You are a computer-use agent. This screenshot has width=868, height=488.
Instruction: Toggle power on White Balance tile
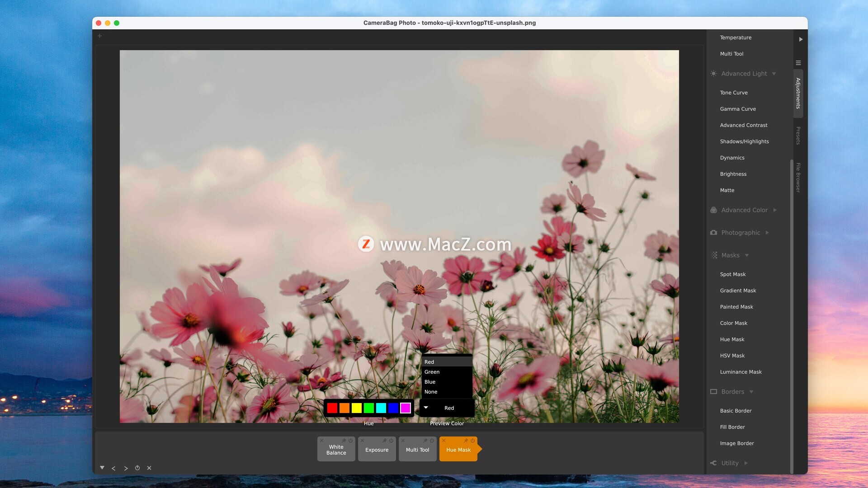pos(350,441)
